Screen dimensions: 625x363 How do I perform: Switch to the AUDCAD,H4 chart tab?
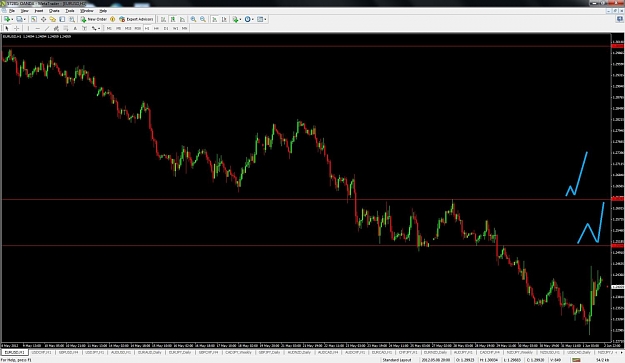327,353
